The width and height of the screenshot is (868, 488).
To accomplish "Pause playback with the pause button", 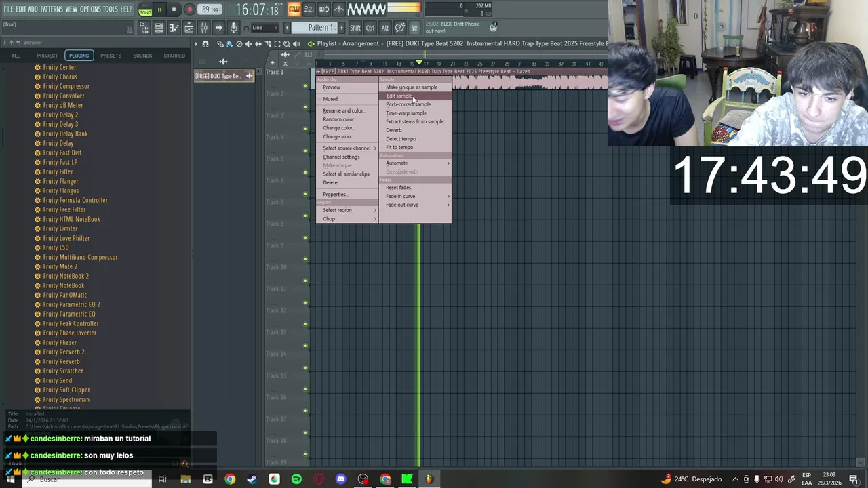I will click(159, 9).
